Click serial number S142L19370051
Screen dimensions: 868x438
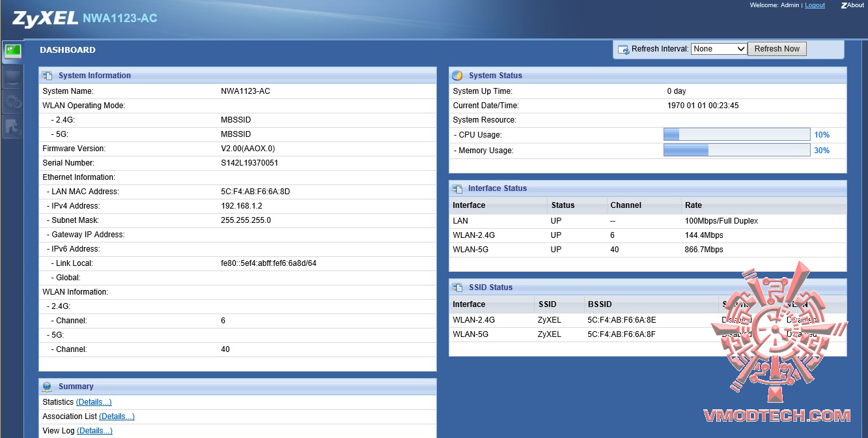tap(249, 163)
